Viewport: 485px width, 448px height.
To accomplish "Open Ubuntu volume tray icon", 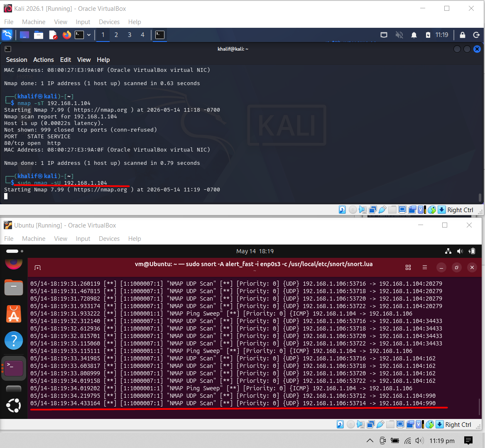I will pos(460,251).
